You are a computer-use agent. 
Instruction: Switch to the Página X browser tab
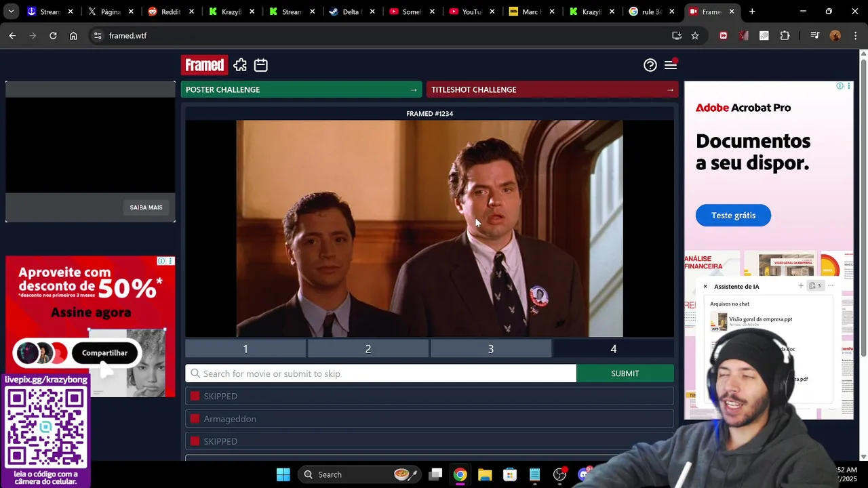pos(110,12)
